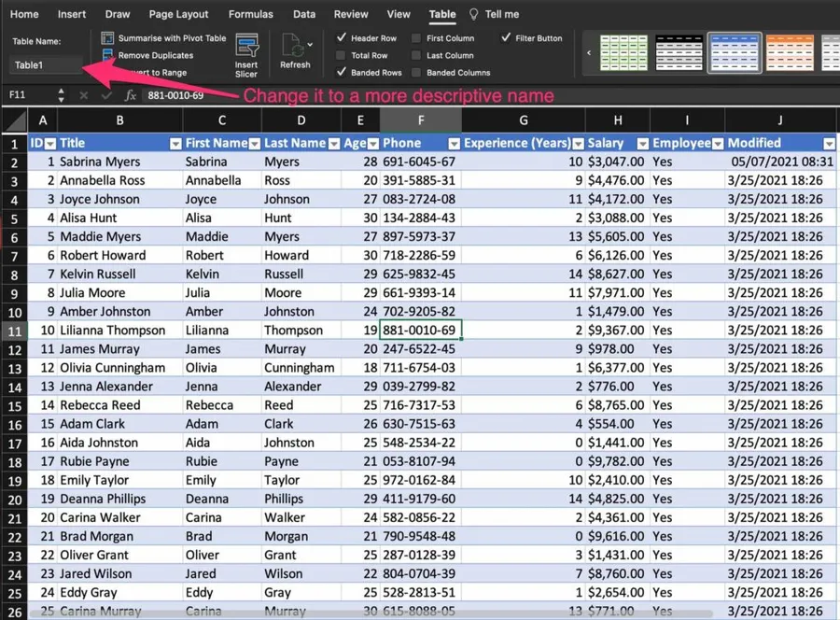Click the fx insert function icon
Screen dimensions: 840x620
pyautogui.click(x=130, y=95)
